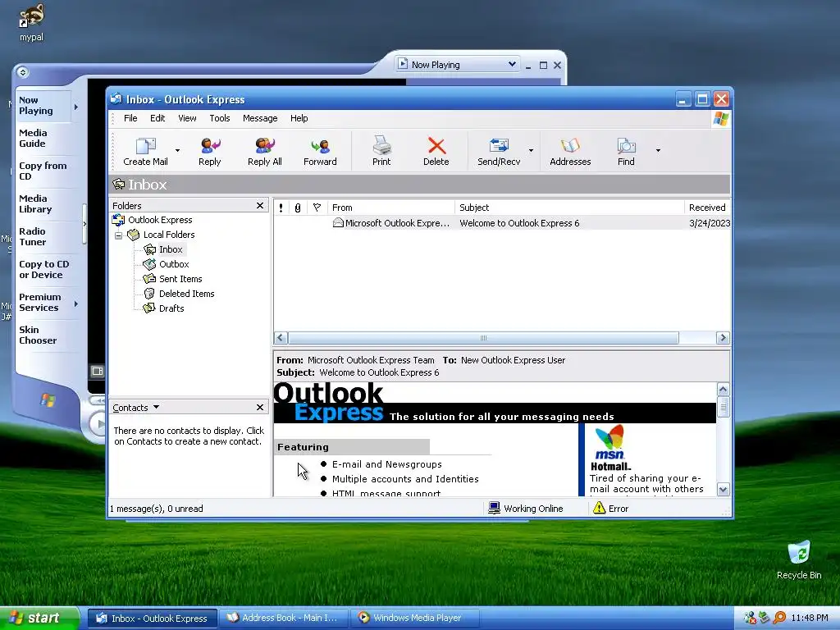The image size is (840, 630).
Task: Open Create Mail stationery dropdown arrow
Action: pyautogui.click(x=177, y=151)
